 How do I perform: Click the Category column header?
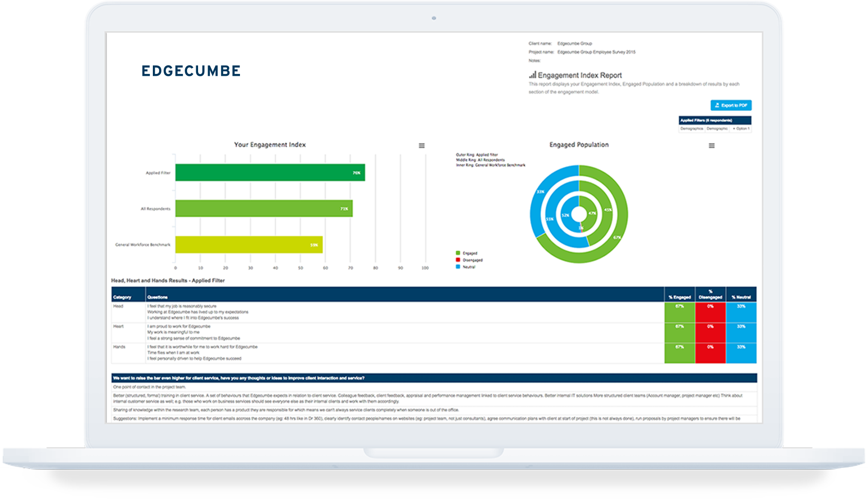pyautogui.click(x=128, y=295)
